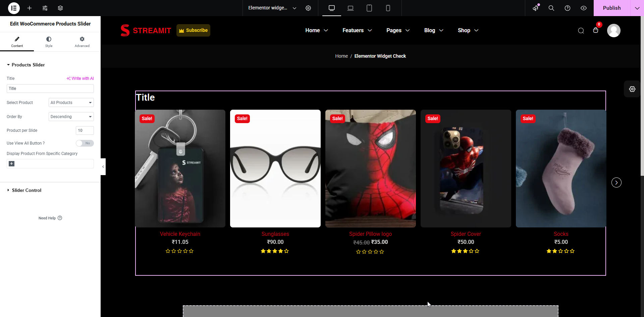This screenshot has width=644, height=317.
Task: Open Site Settings sliders icon
Action: (x=45, y=8)
